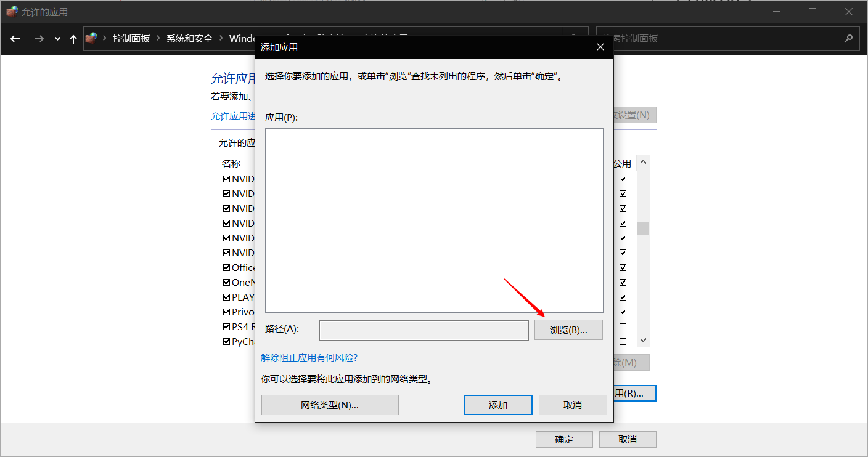Navigate to 控制面板 breadcrumb item
This screenshot has width=868, height=457.
(x=131, y=38)
